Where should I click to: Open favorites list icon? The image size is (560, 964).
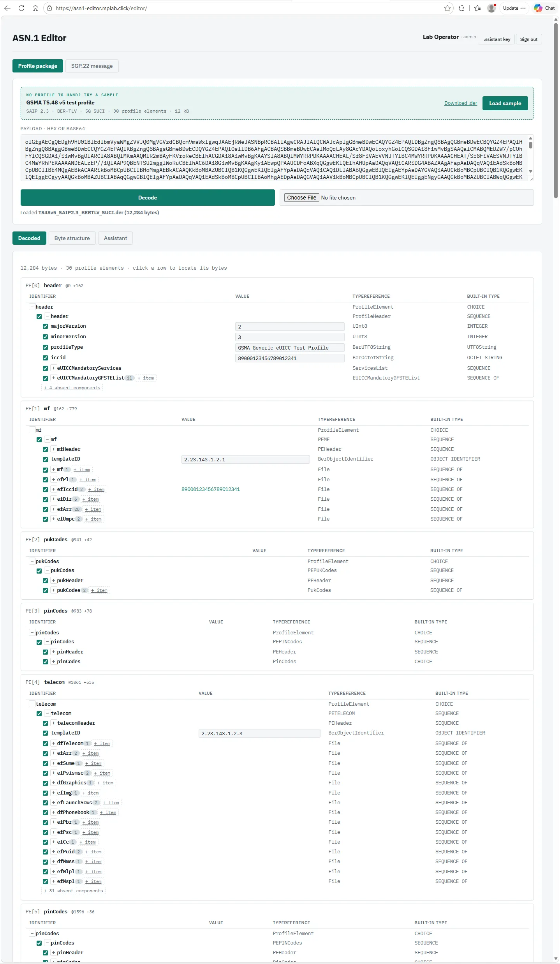coord(478,8)
